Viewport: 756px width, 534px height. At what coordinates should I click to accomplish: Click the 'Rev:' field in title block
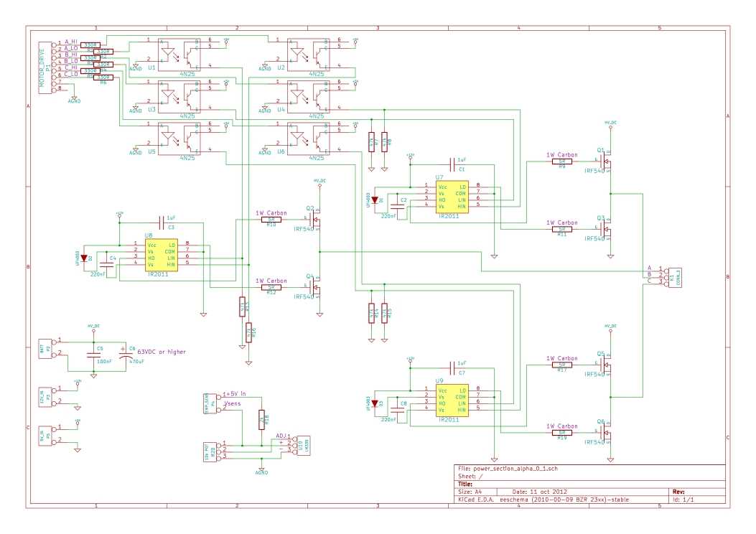click(678, 492)
